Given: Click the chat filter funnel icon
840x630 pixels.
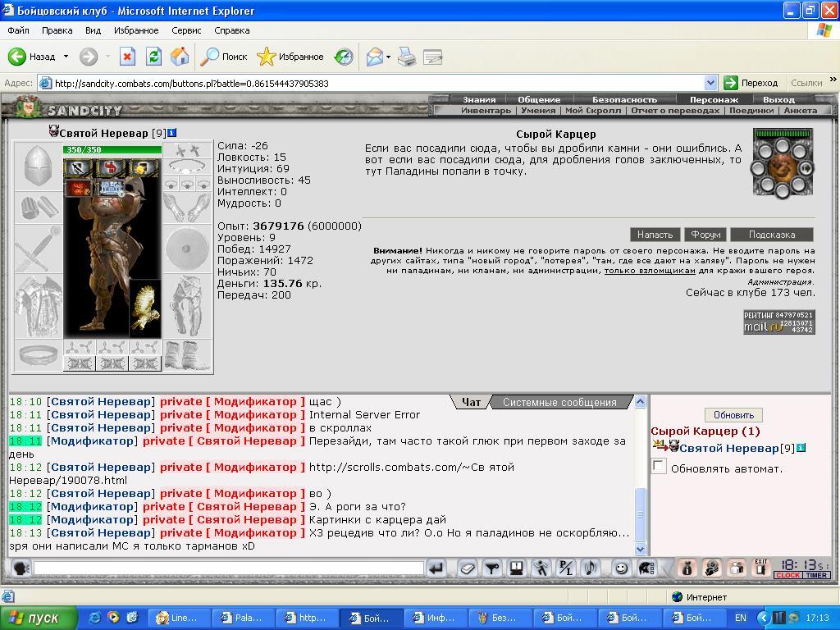Looking at the screenshot, I should [492, 568].
